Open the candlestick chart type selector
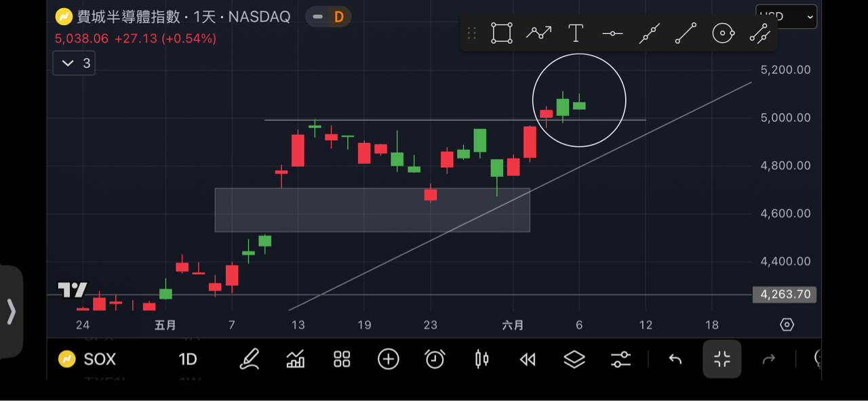868x401 pixels. click(x=482, y=359)
